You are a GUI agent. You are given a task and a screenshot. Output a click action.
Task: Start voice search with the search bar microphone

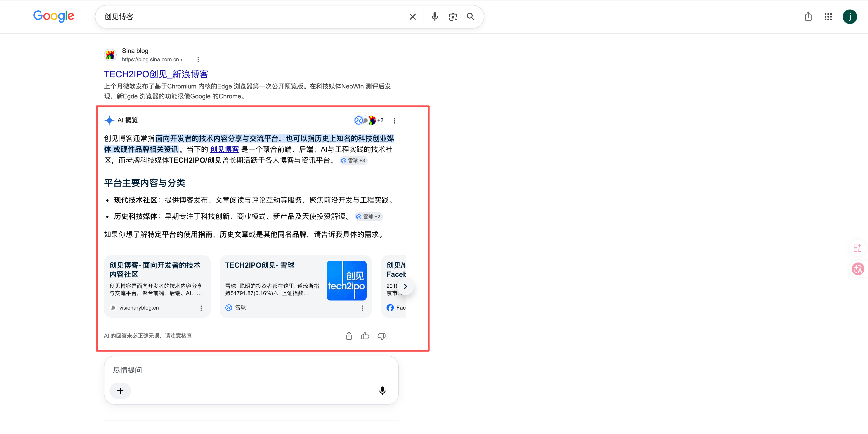pyautogui.click(x=435, y=17)
